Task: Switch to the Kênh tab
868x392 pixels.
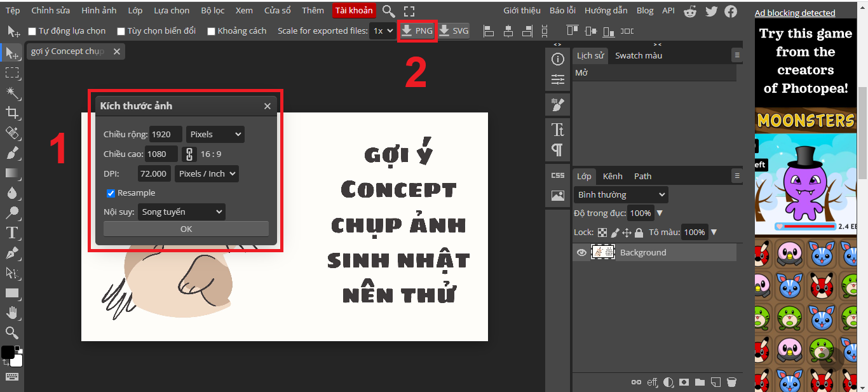Action: tap(613, 176)
